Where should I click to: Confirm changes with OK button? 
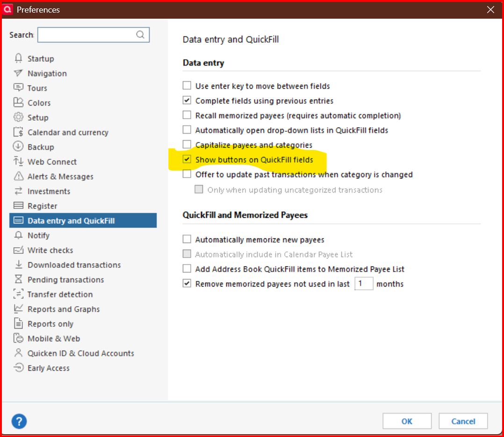tap(407, 421)
